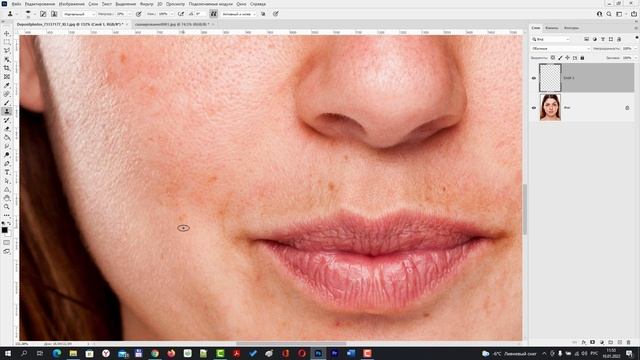
Task: Toggle Quick Mask mode
Action: pyautogui.click(x=7, y=242)
